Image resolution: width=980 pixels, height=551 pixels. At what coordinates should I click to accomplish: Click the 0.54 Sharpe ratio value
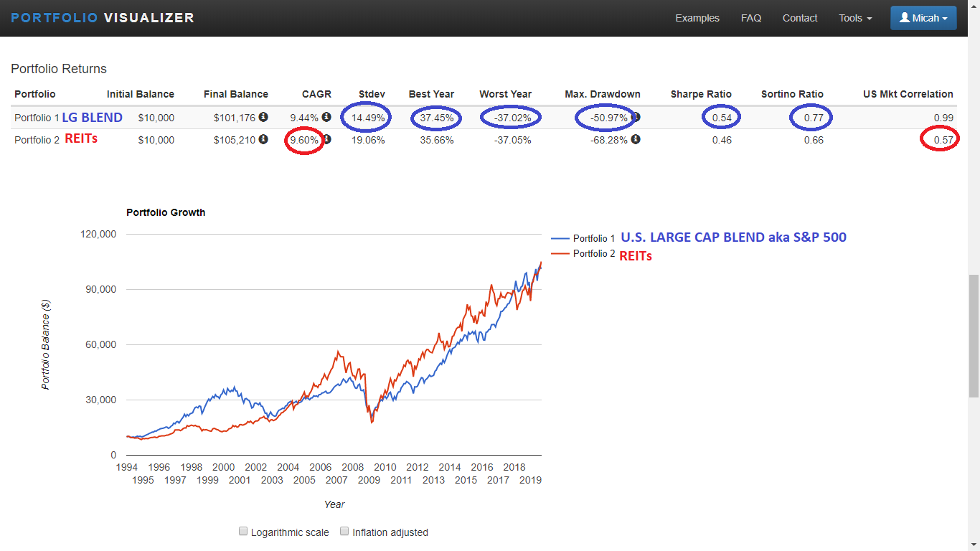point(722,118)
